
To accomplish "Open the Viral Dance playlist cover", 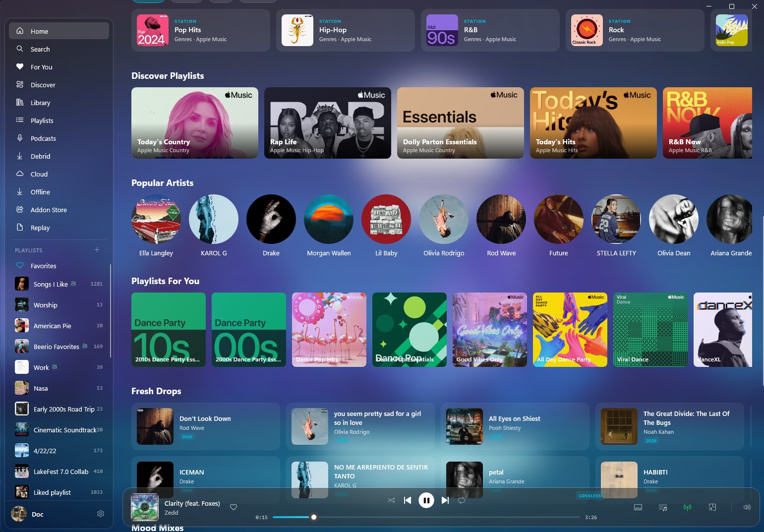I will point(650,330).
